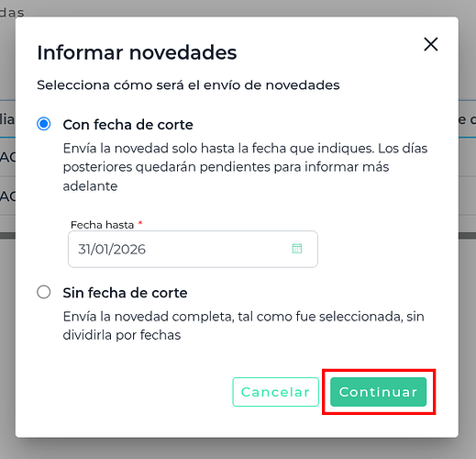Image resolution: width=476 pixels, height=459 pixels.
Task: Close the Informar novedades dialog with X
Action: click(x=431, y=44)
